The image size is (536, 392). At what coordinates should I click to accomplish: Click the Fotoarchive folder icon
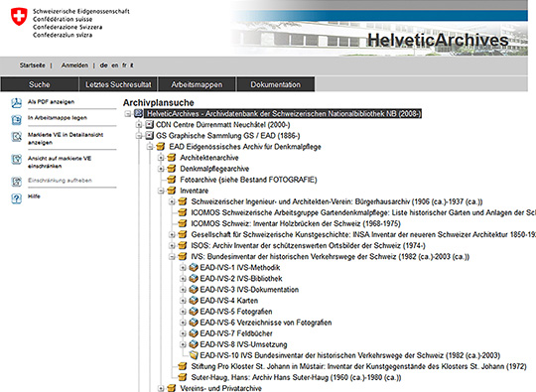[172, 180]
